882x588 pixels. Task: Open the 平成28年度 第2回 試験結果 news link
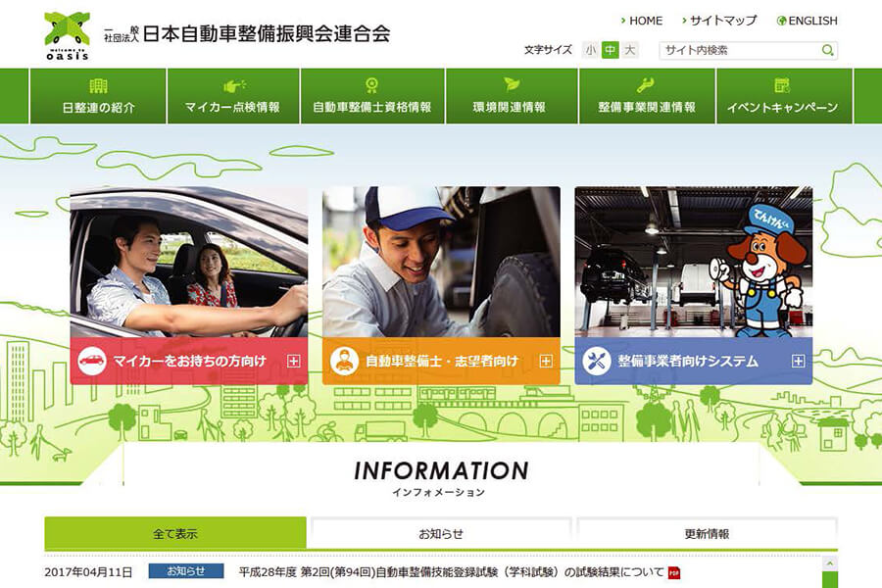tap(451, 572)
